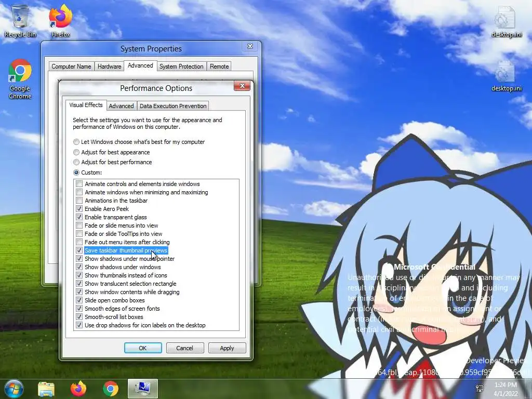Check Fade out menu items after clicking
Viewport: 532px width, 399px height.
coord(79,242)
